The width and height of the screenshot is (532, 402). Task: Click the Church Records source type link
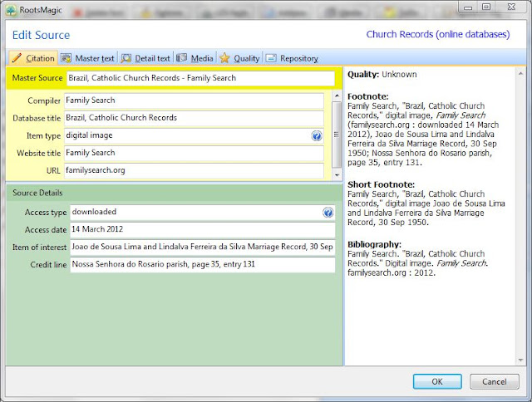[x=438, y=34]
